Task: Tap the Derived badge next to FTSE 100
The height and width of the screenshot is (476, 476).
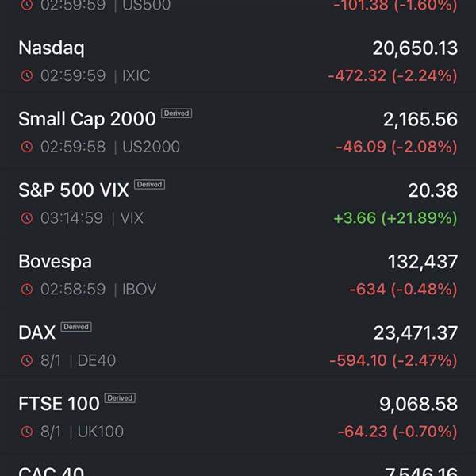Action: point(120,397)
